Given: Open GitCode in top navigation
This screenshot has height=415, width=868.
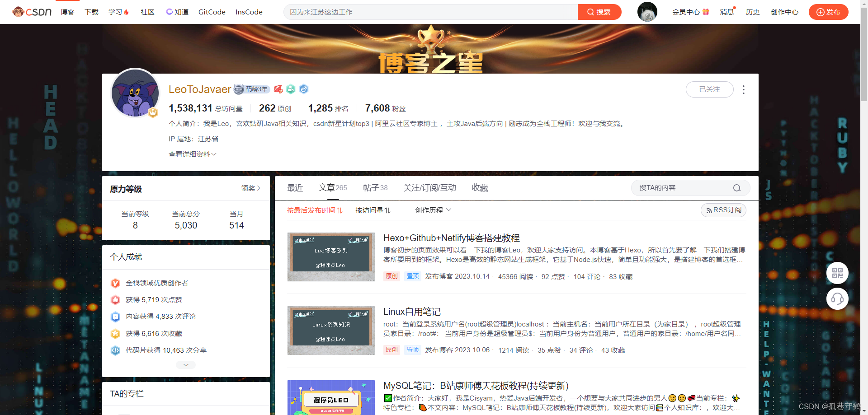Looking at the screenshot, I should tap(212, 12).
